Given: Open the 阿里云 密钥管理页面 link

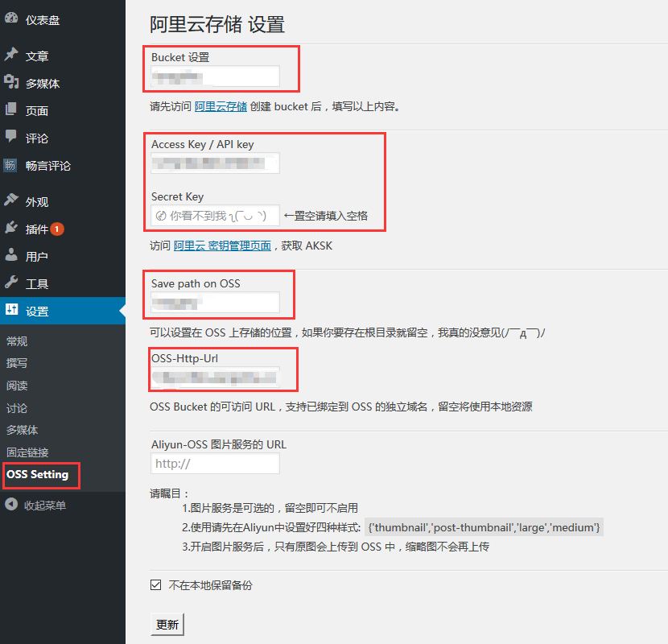Looking at the screenshot, I should [x=222, y=246].
